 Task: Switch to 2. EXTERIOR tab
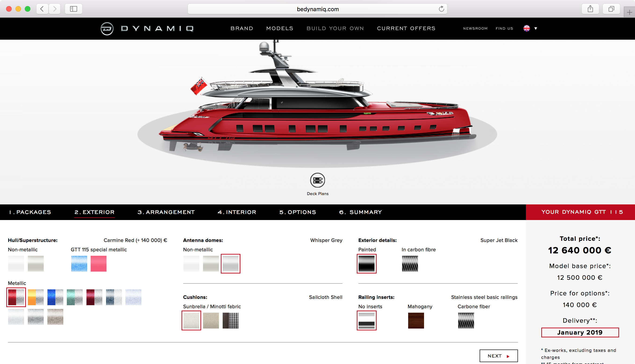pyautogui.click(x=94, y=212)
